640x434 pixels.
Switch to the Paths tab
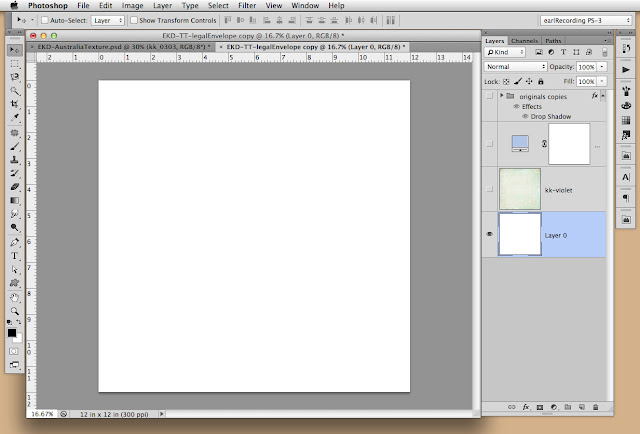click(553, 41)
